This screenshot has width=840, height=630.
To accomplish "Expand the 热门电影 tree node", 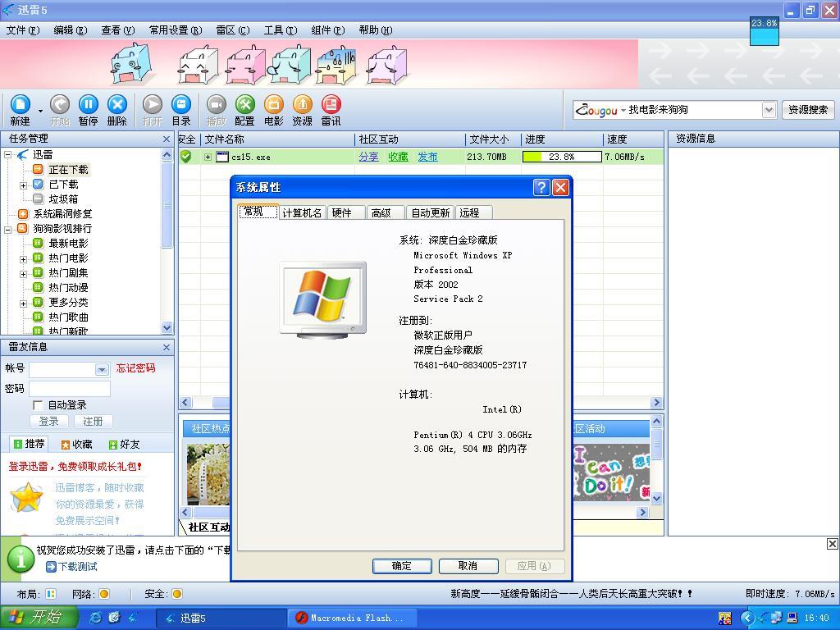I will coord(24,259).
